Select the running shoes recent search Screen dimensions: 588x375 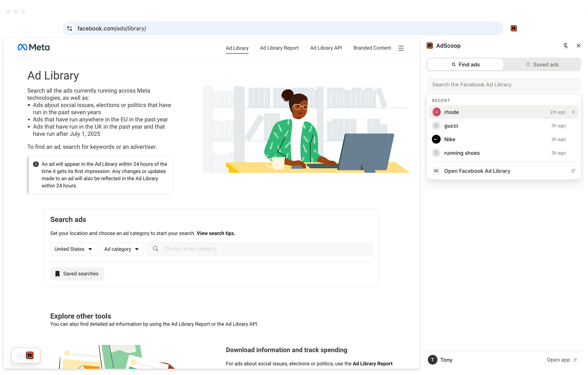point(504,153)
